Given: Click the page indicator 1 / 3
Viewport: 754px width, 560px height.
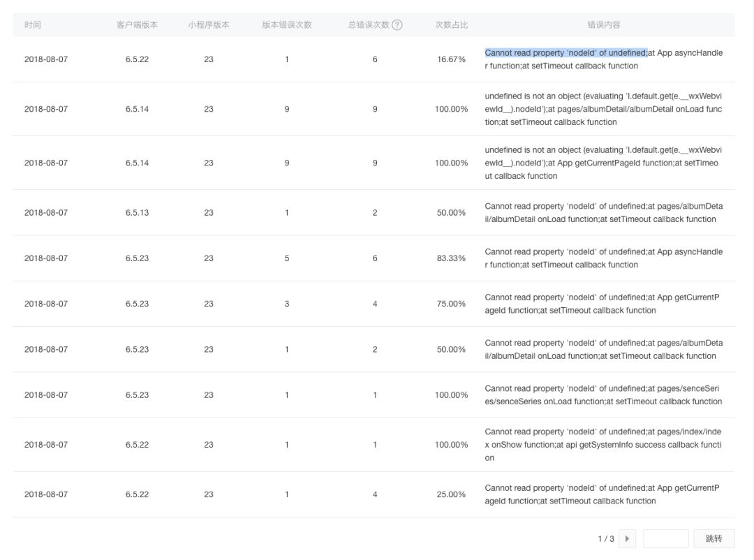Looking at the screenshot, I should click(606, 538).
